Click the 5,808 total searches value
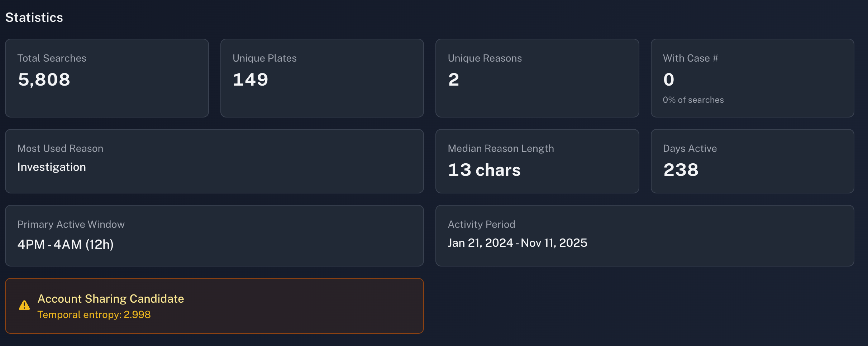This screenshot has width=868, height=346. pos(44,80)
